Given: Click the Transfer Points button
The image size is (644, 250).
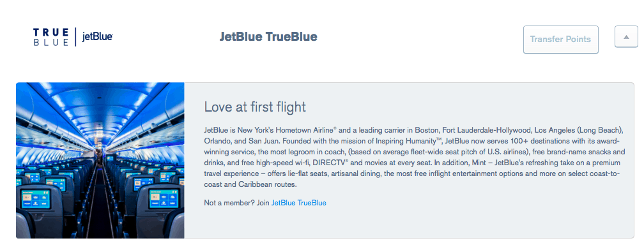Looking at the screenshot, I should [x=560, y=40].
